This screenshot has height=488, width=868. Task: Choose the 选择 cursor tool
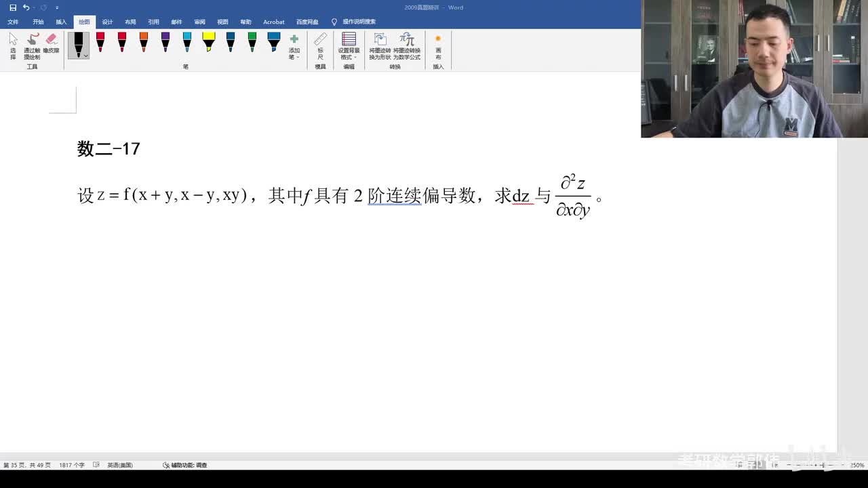[x=13, y=47]
